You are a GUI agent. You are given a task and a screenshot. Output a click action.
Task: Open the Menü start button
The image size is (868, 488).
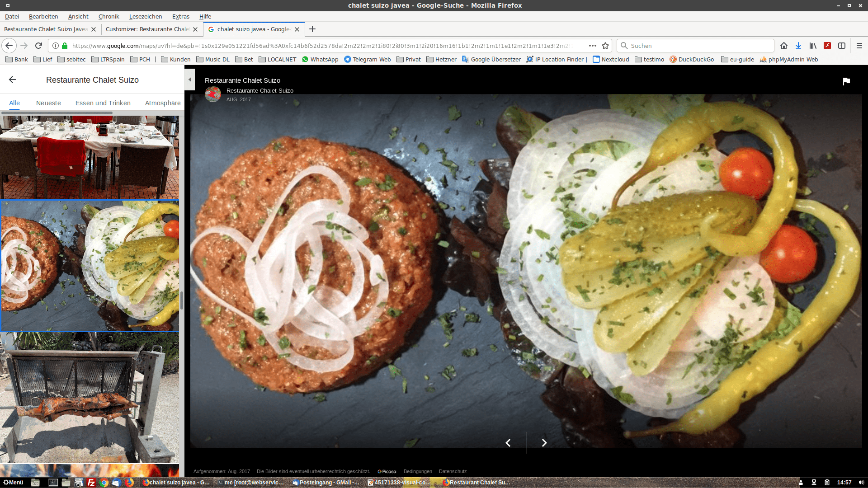[x=13, y=483]
